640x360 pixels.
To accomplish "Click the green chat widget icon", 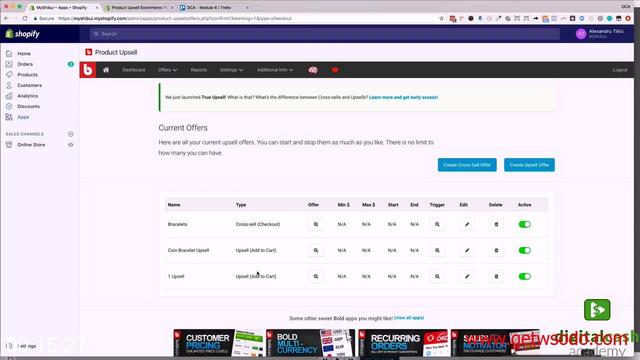I will coord(597,310).
